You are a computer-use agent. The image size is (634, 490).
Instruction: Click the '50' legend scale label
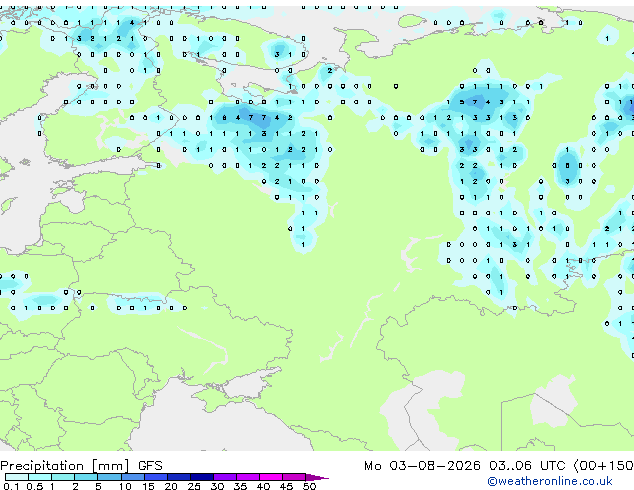[x=309, y=486]
